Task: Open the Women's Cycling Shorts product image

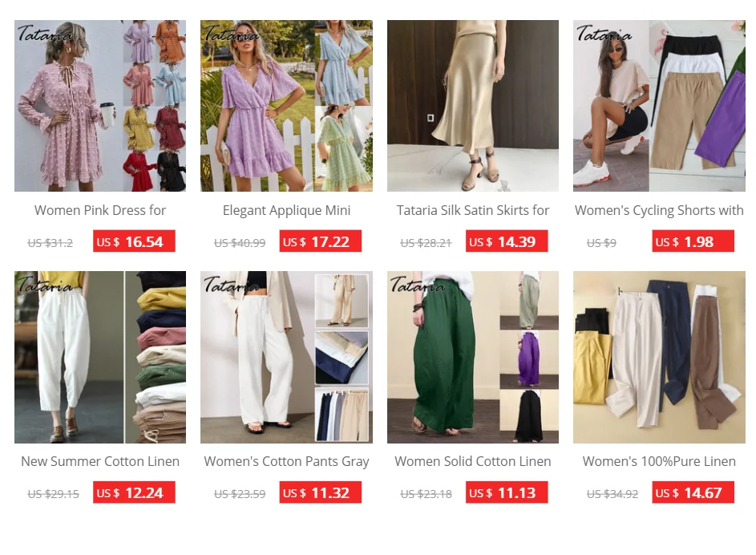Action: [x=659, y=106]
